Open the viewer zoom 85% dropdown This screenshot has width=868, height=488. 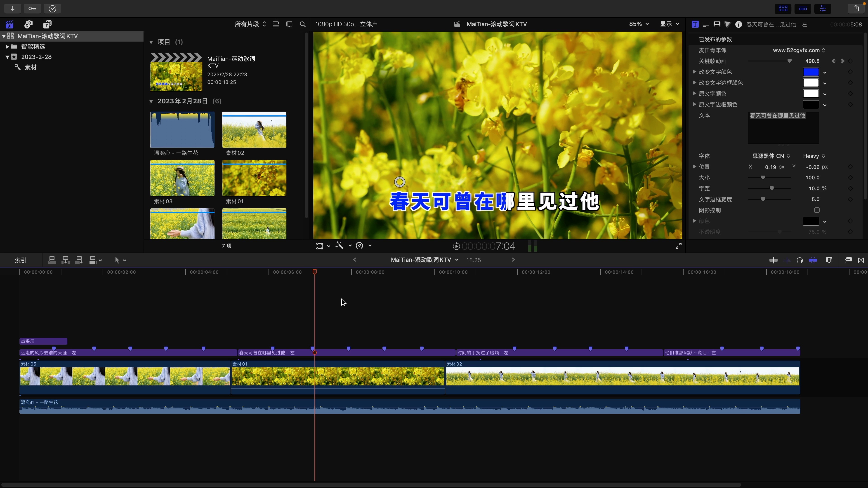pyautogui.click(x=639, y=24)
